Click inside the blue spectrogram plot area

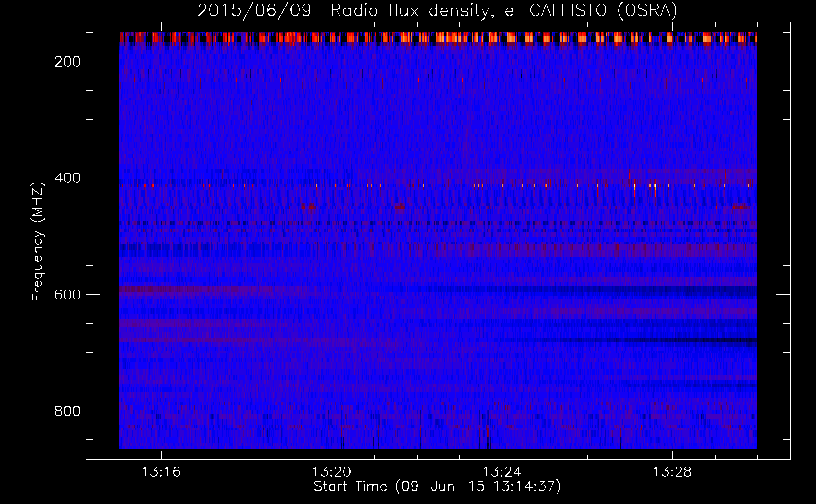[x=438, y=240]
